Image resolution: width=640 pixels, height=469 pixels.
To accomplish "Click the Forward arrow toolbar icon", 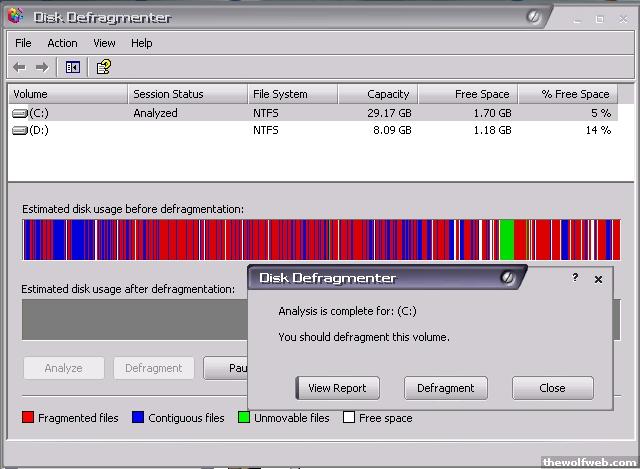I will pos(42,67).
